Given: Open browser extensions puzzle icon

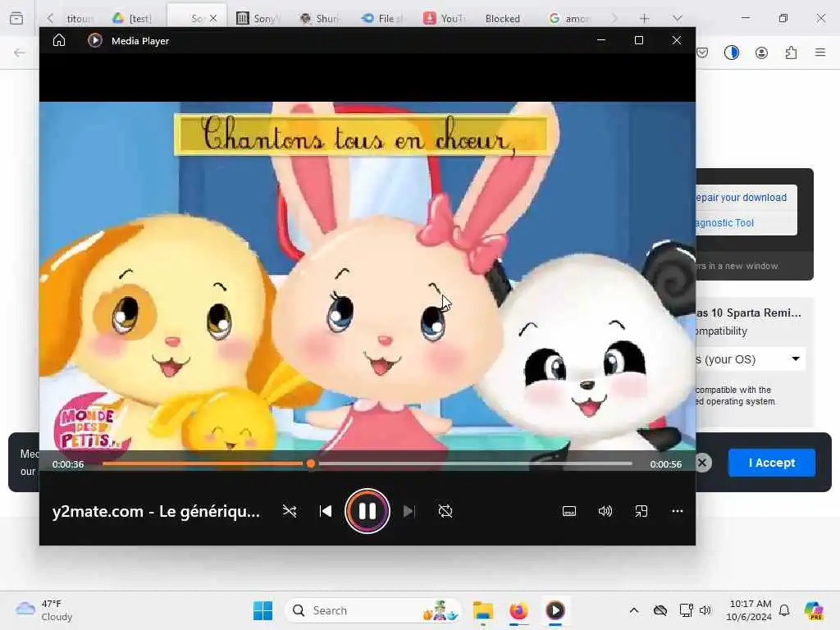Looking at the screenshot, I should 791,52.
